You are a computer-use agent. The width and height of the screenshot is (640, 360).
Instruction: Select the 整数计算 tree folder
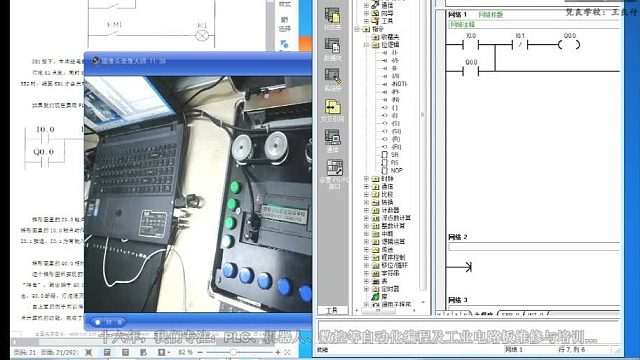392,226
